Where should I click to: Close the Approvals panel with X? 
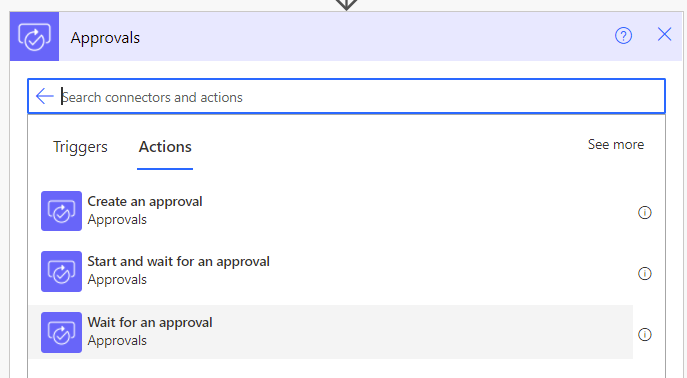tap(664, 34)
